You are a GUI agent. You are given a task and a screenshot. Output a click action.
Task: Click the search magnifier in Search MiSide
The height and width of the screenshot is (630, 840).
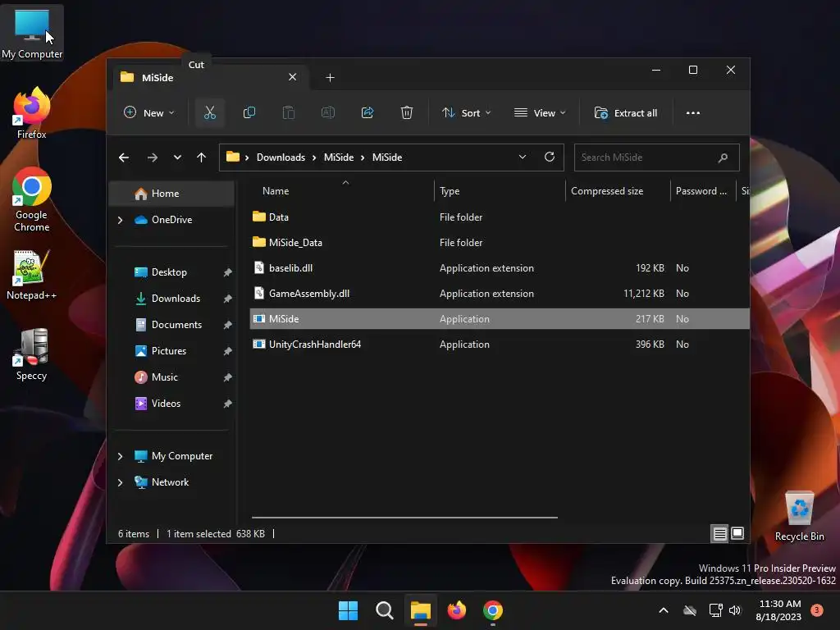(x=723, y=157)
